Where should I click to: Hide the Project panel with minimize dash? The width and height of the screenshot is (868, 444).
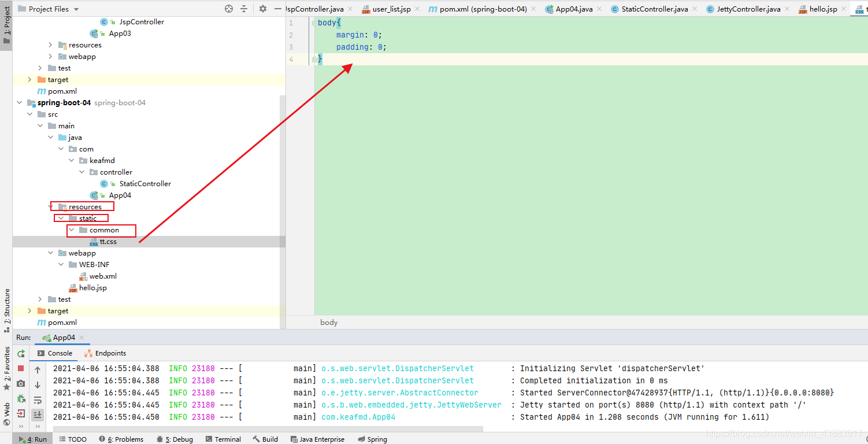point(278,9)
